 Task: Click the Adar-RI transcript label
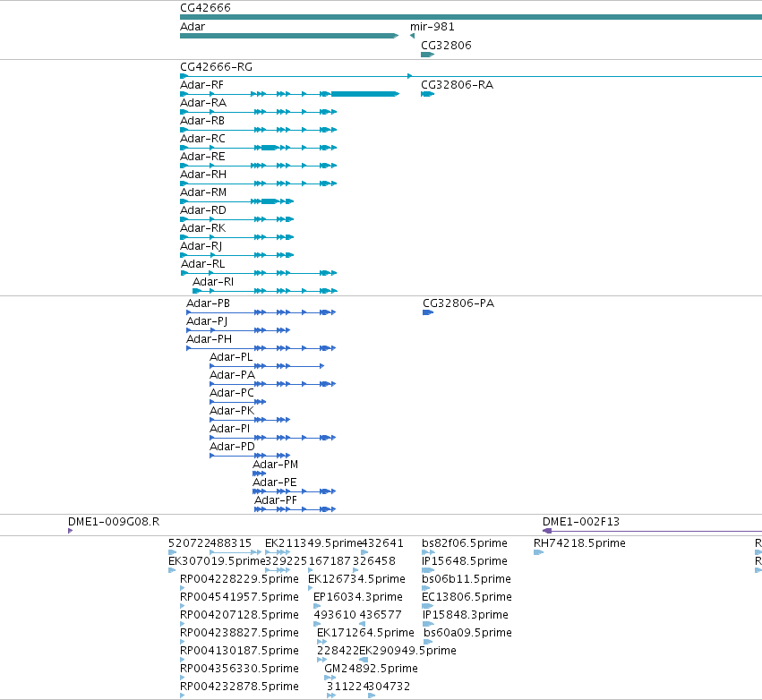point(213,282)
